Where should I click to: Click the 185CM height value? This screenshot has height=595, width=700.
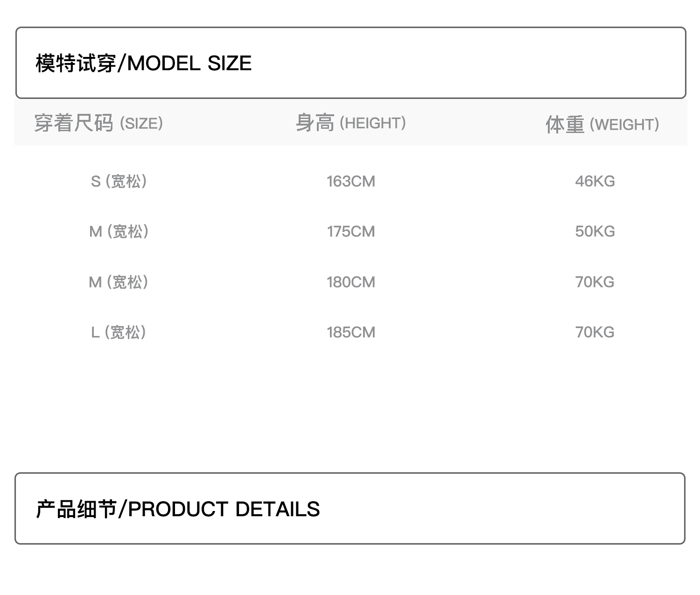(x=351, y=332)
